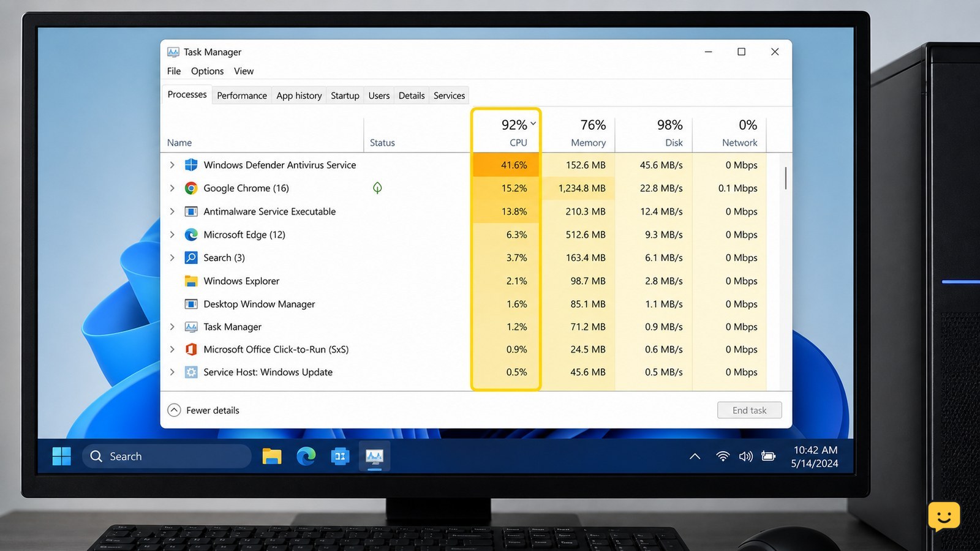Expand Service Host: Windows Update row
The width and height of the screenshot is (980, 551).
coord(172,372)
